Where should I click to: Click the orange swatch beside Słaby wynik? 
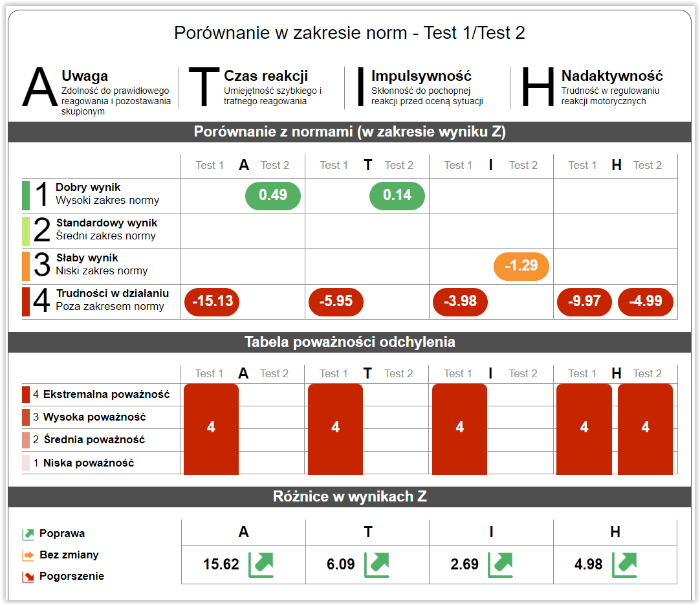[x=26, y=266]
